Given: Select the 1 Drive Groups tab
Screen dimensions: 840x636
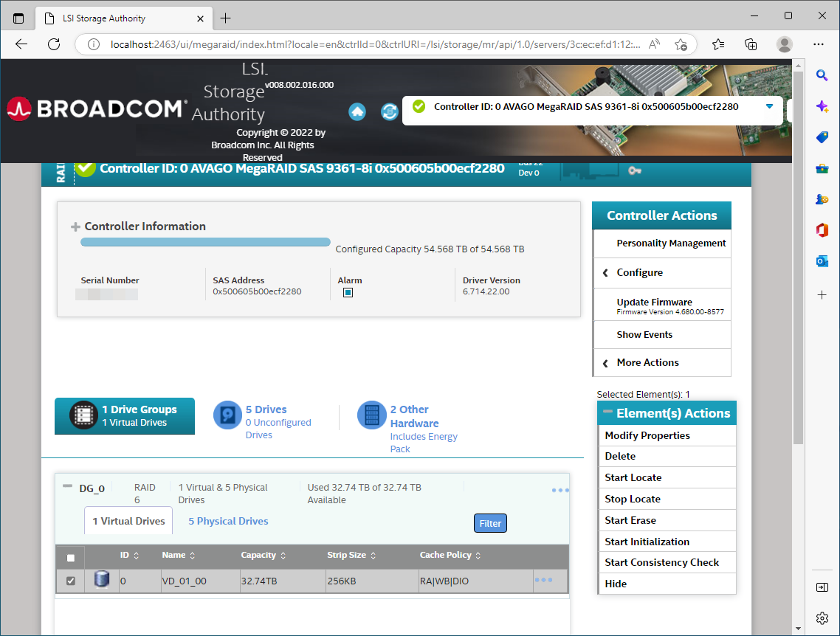Looking at the screenshot, I should coord(125,416).
